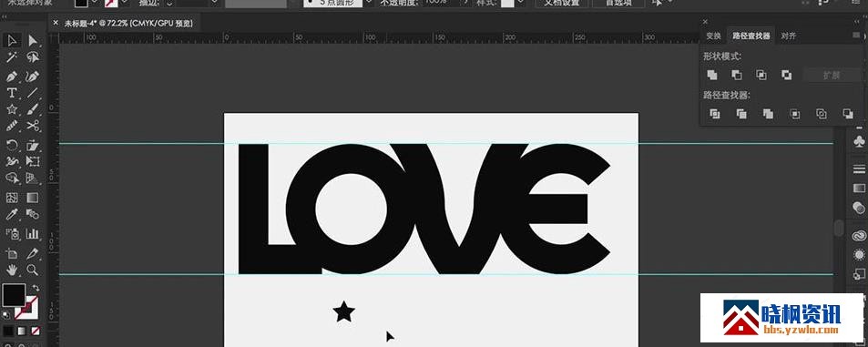Open the Transparency panel in right dock

859,208
